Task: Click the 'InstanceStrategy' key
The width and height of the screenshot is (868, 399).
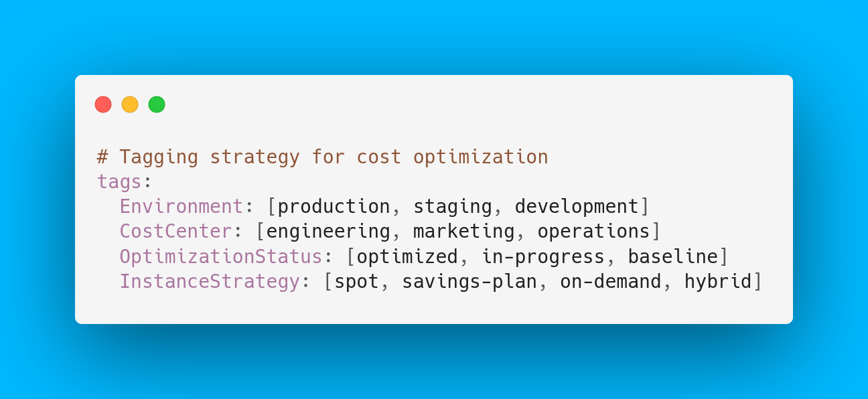Action: [x=210, y=281]
